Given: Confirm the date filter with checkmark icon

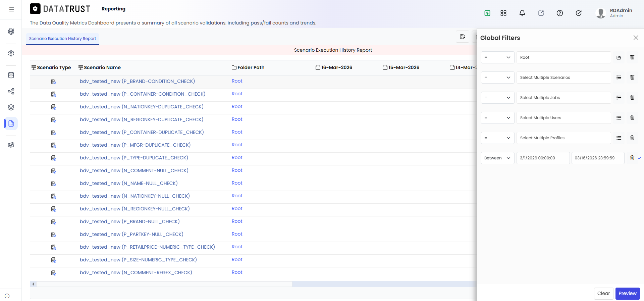Looking at the screenshot, I should tap(640, 158).
